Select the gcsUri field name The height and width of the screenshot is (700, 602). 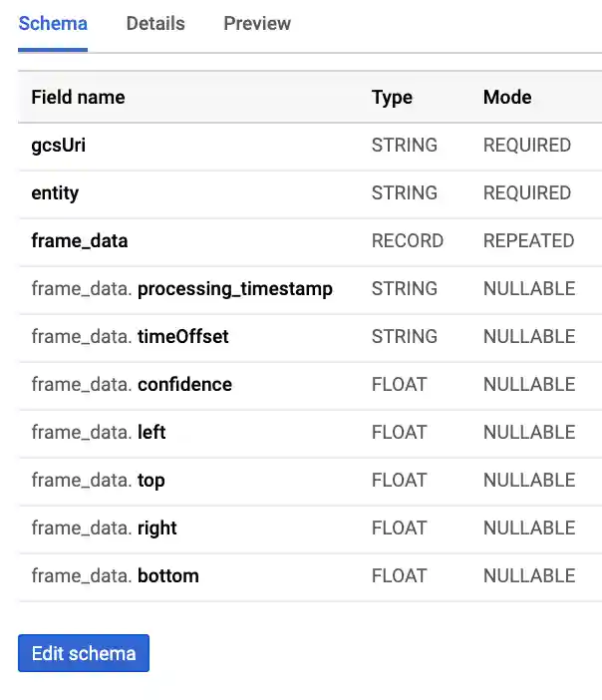click(x=59, y=146)
